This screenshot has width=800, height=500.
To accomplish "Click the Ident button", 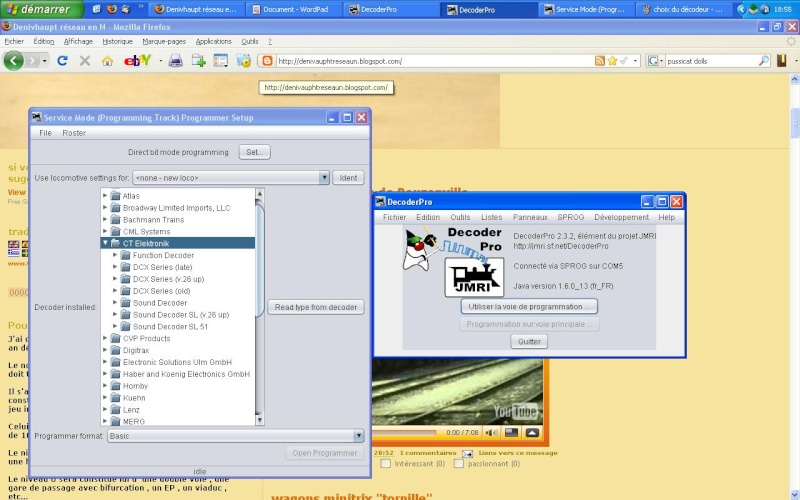I will [x=348, y=178].
